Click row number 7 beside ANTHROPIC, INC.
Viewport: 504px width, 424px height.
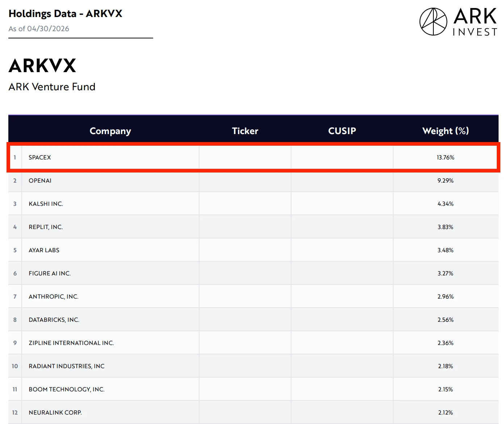coord(15,296)
